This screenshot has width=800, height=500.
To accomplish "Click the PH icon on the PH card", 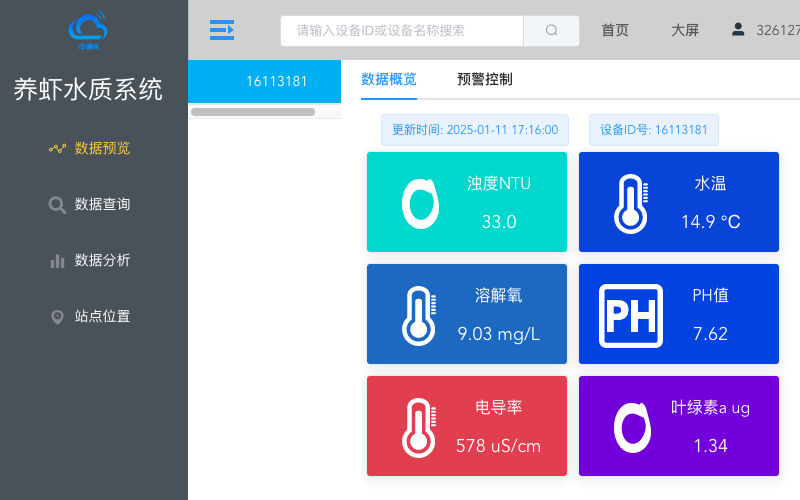I will [630, 315].
